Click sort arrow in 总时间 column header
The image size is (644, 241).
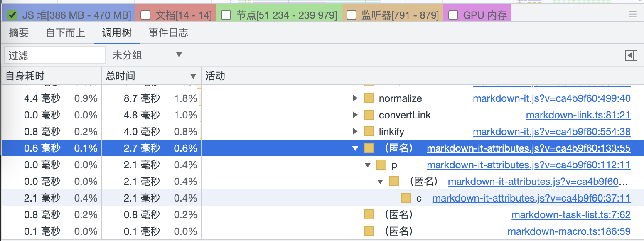pos(193,76)
